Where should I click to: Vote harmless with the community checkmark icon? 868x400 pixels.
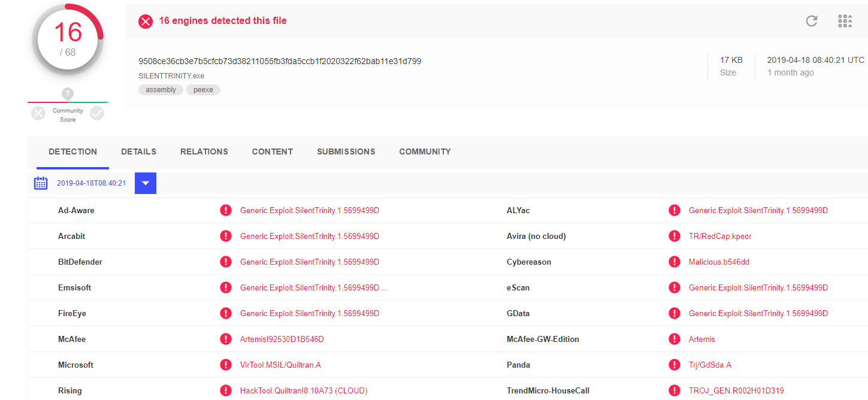(97, 113)
